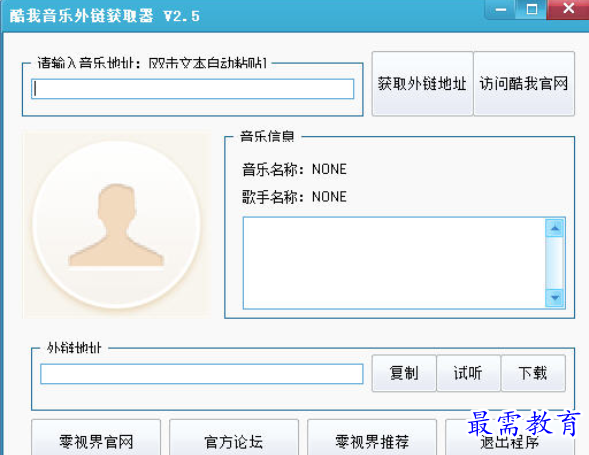Select the 歌手名称: NONE label
Viewport: 589px width, 455px height.
click(x=294, y=197)
